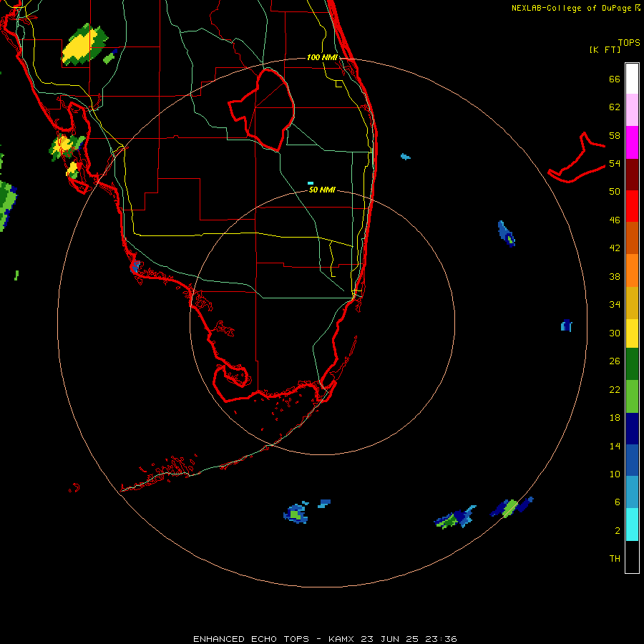The width and height of the screenshot is (644, 644).
Task: Click the [K FT] units label
Action: click(605, 49)
